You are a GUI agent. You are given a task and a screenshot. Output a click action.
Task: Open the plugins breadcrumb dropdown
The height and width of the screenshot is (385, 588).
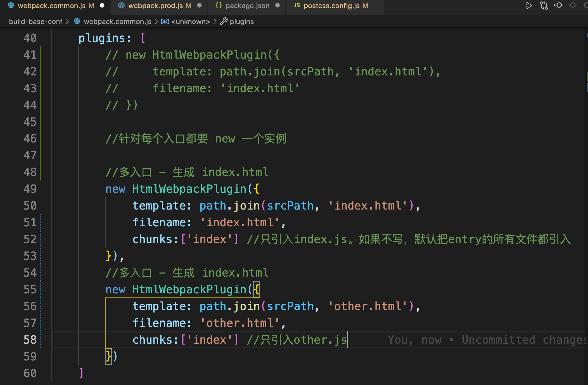point(242,22)
